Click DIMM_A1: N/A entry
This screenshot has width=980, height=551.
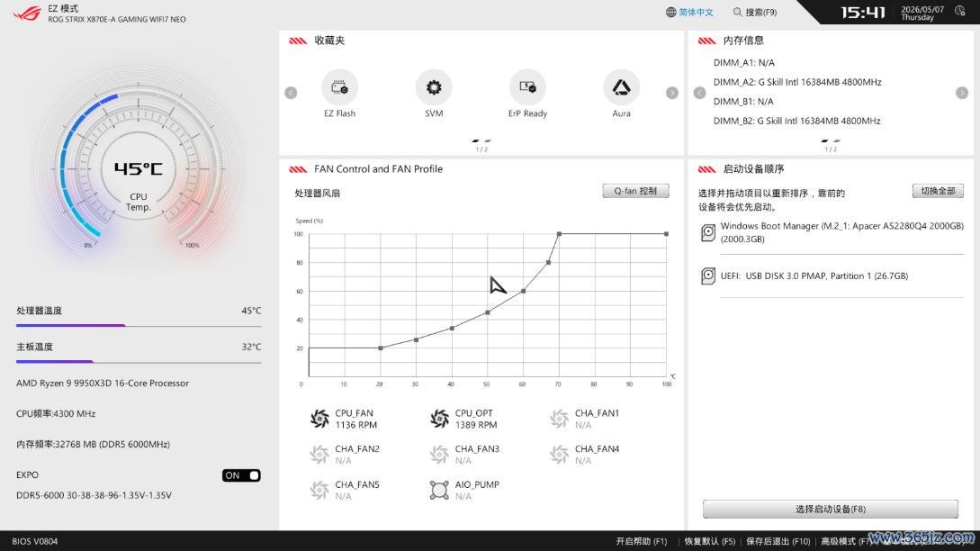[x=743, y=62]
